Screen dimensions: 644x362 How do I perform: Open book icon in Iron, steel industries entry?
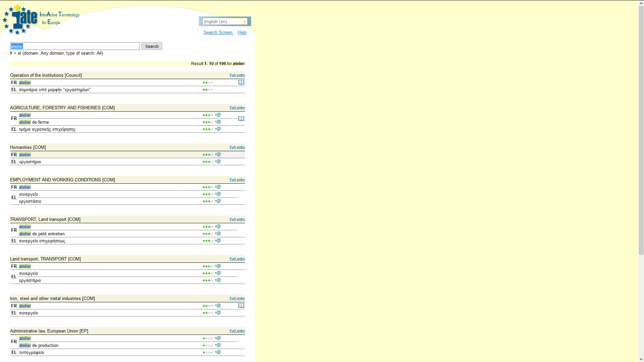click(x=241, y=306)
